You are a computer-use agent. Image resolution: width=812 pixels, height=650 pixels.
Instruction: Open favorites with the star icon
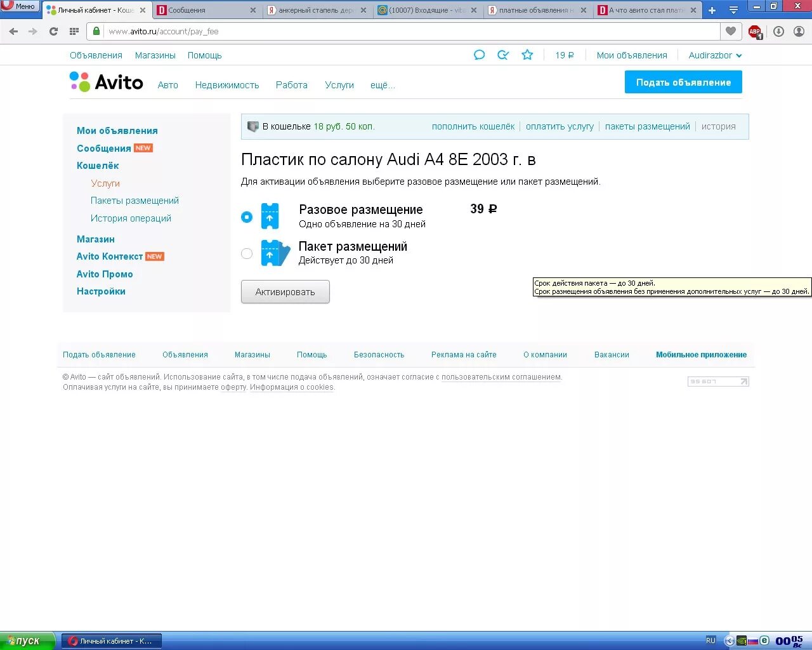[x=527, y=55]
